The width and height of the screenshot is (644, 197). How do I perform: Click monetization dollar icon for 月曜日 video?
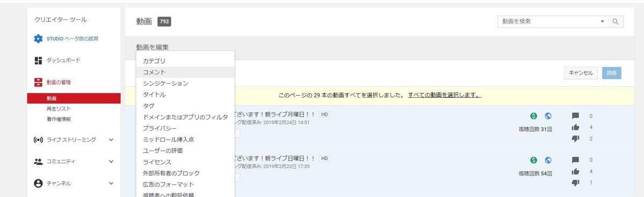click(x=533, y=115)
